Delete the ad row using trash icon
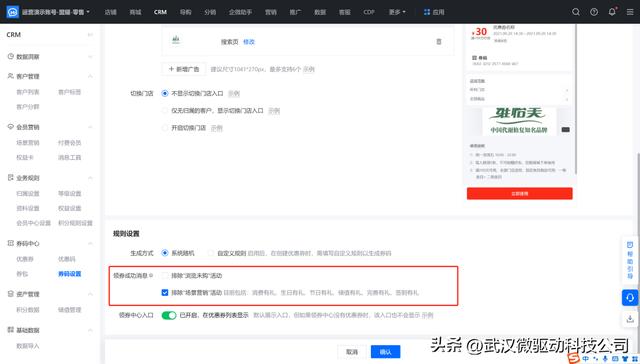Image resolution: width=640 pixels, height=364 pixels. (439, 42)
